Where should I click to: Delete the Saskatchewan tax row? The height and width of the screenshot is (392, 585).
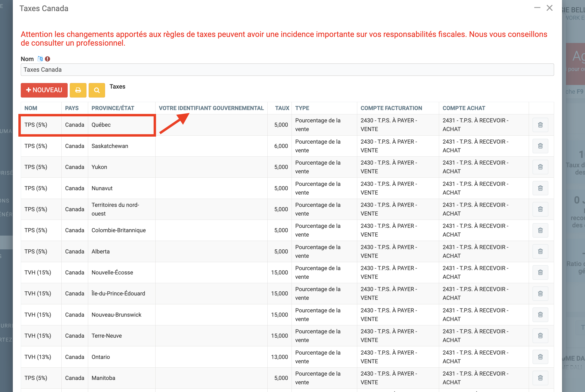point(540,146)
